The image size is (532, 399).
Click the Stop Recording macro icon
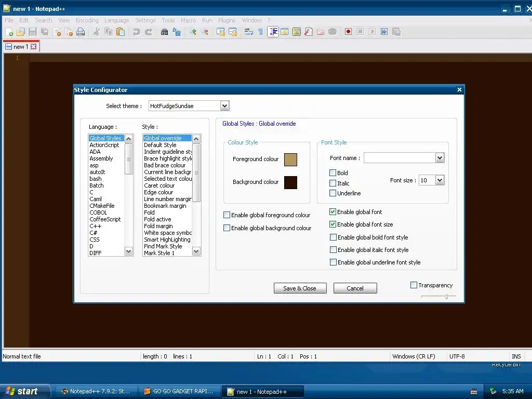[361, 32]
